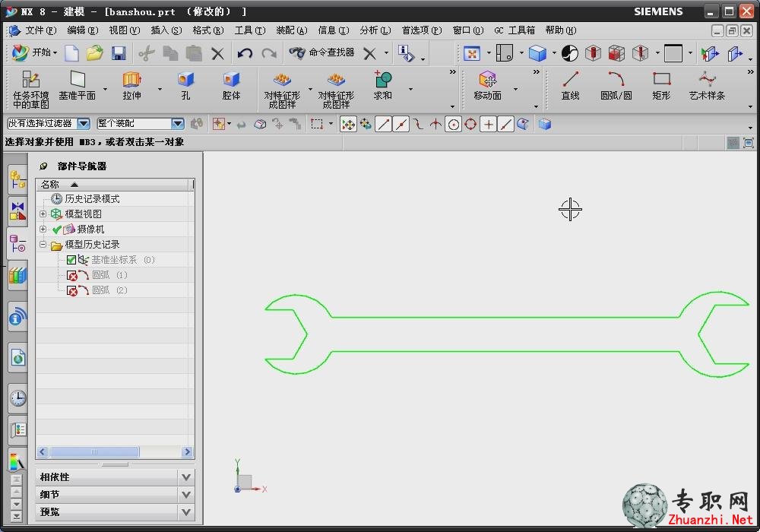Collapse the 模型历史记录 tree node
This screenshot has width=760, height=532.
click(x=43, y=244)
